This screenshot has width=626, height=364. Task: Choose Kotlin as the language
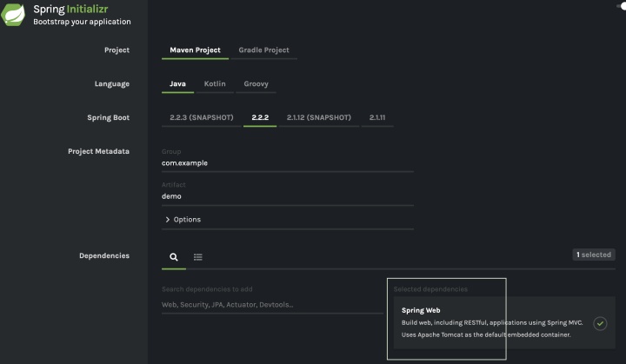[215, 83]
